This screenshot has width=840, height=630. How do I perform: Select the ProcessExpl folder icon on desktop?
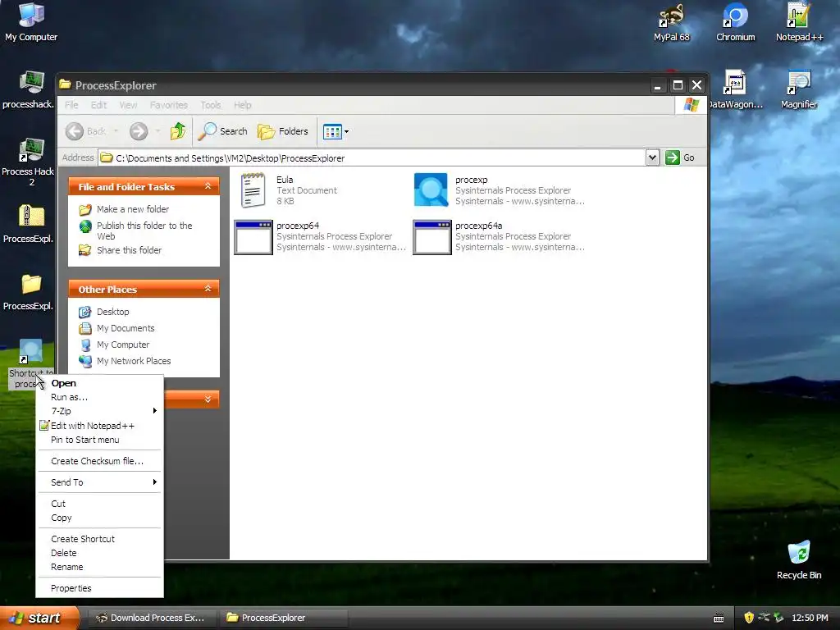pos(28,291)
